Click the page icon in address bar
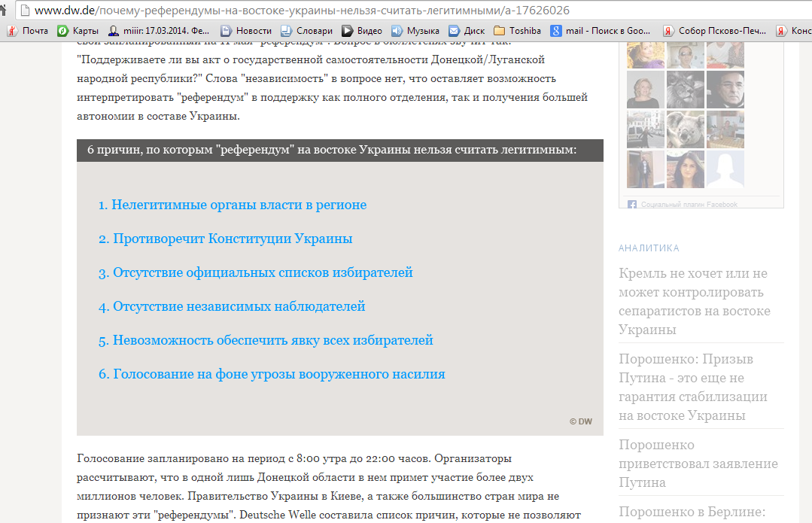Viewport: 812px width, 523px height. coord(24,11)
